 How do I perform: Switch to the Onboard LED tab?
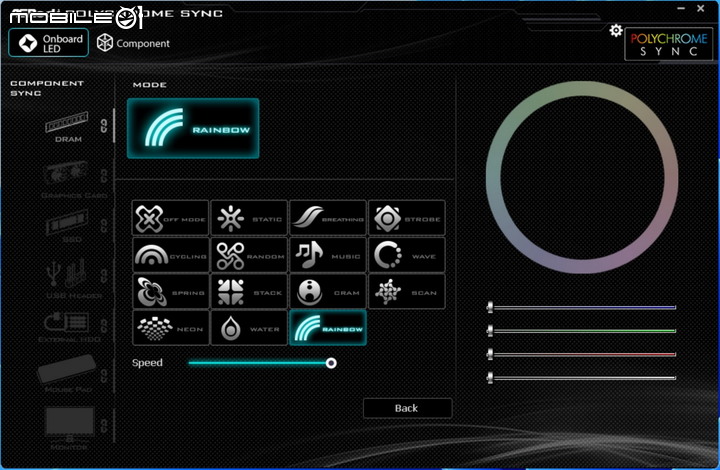click(49, 43)
